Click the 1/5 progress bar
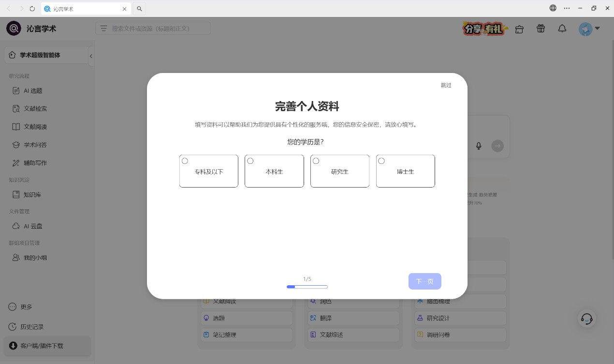This screenshot has height=364, width=614. 307,287
